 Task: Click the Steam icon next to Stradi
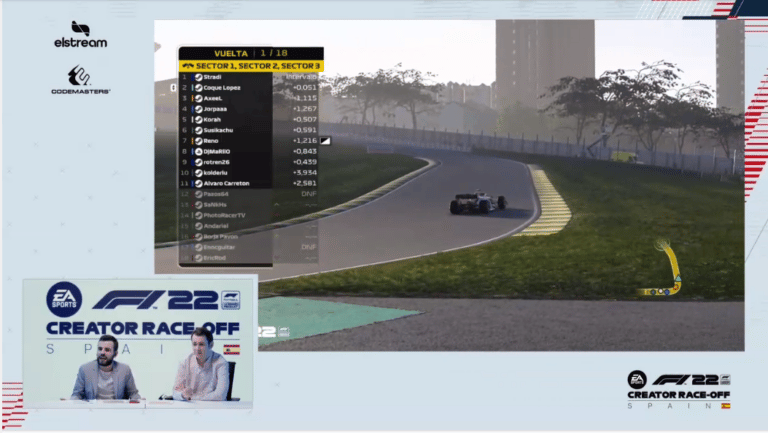click(199, 77)
